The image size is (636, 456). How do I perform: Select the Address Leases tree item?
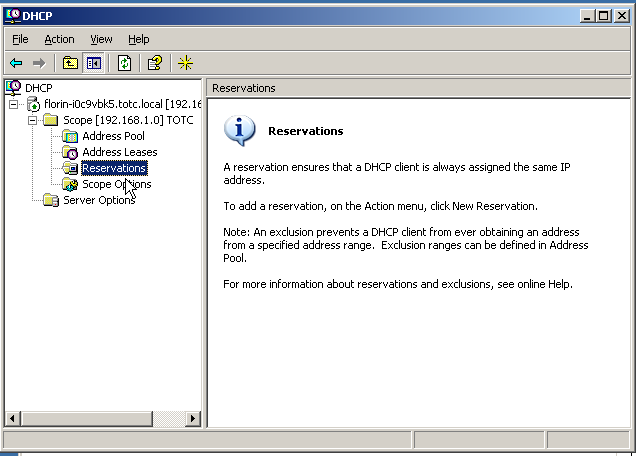click(x=120, y=152)
